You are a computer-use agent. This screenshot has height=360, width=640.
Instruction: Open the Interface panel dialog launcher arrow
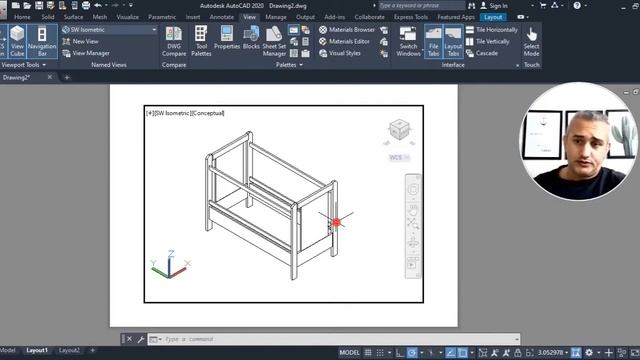518,65
